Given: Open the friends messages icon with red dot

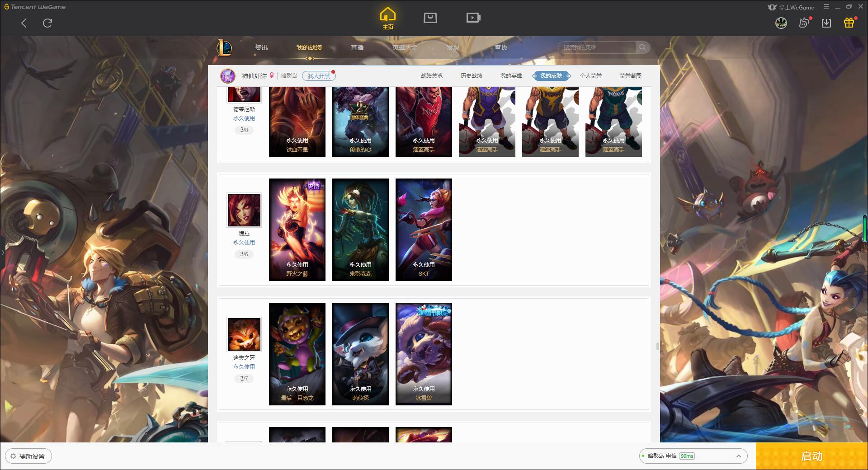Looking at the screenshot, I should [805, 23].
